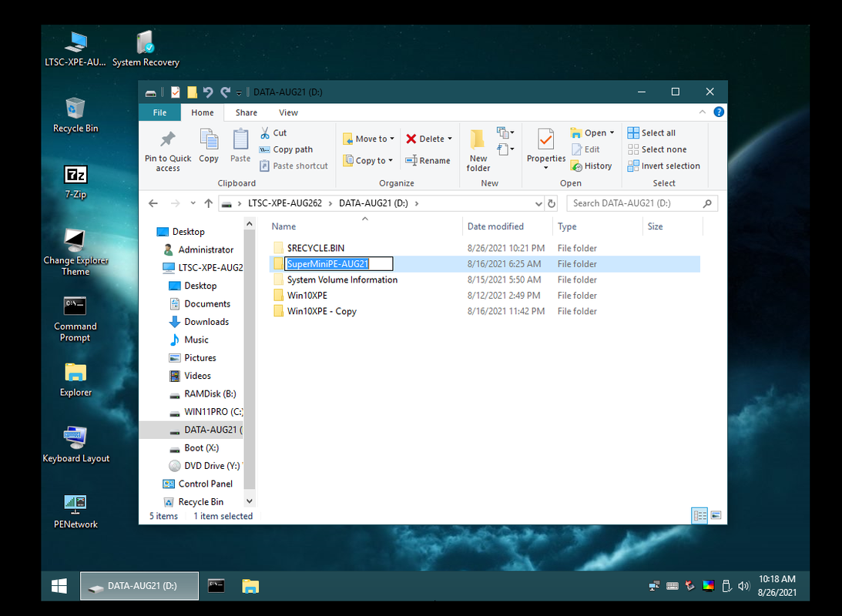Sort by the Name column header

[365, 226]
